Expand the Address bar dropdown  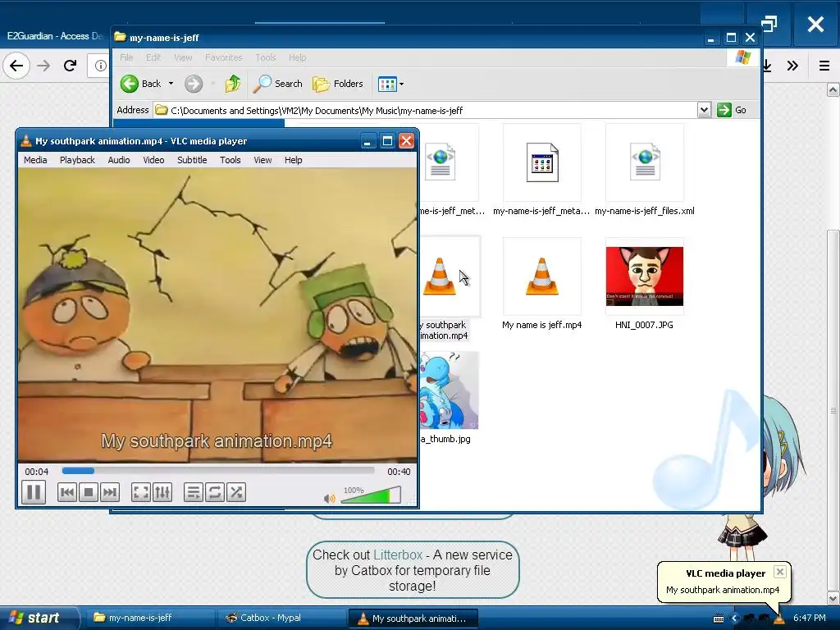pos(704,110)
